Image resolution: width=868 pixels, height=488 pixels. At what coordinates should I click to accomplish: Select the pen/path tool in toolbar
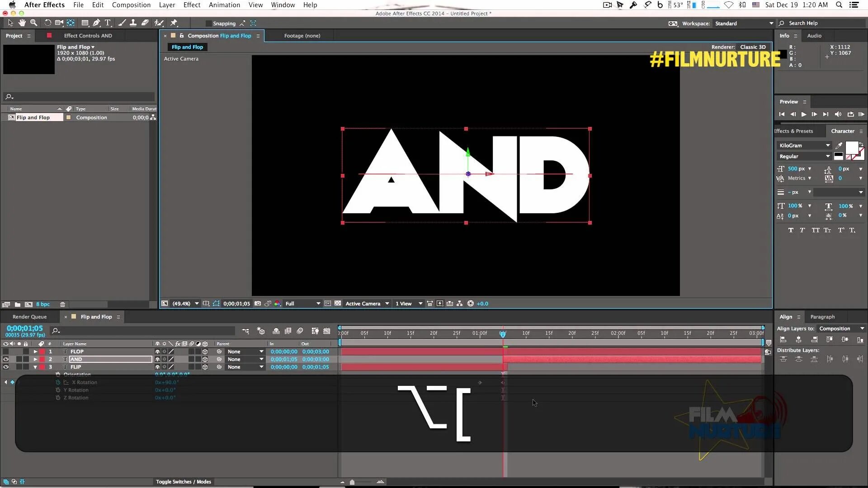point(97,23)
